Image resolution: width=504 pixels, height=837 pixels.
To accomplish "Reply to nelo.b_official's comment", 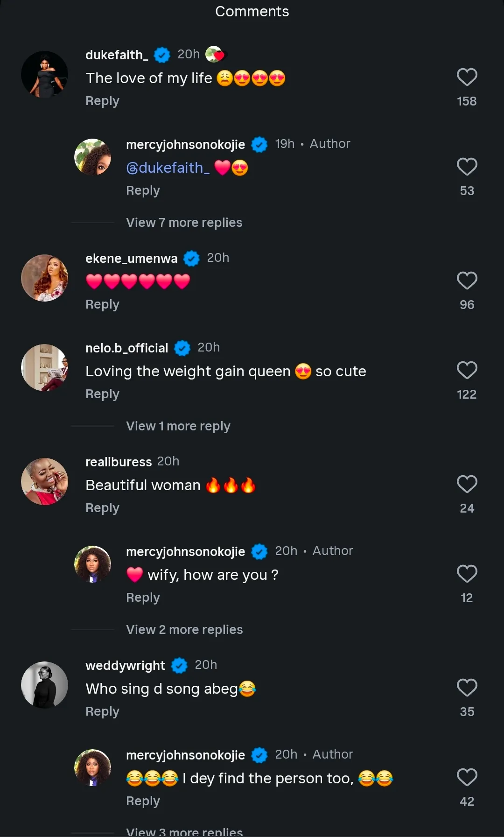I will (x=102, y=394).
